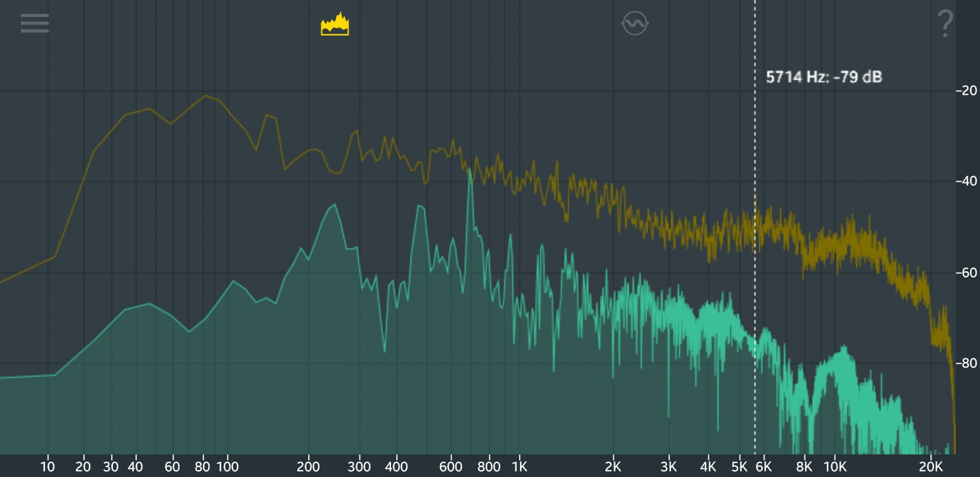The height and width of the screenshot is (477, 980).
Task: Click the tallest teal live spectrum peak
Action: coord(470,171)
